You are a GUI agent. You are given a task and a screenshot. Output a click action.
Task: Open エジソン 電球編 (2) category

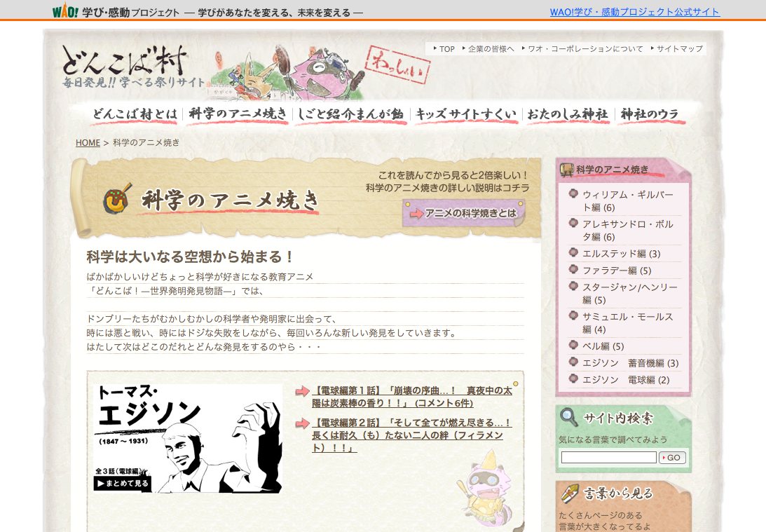(626, 380)
